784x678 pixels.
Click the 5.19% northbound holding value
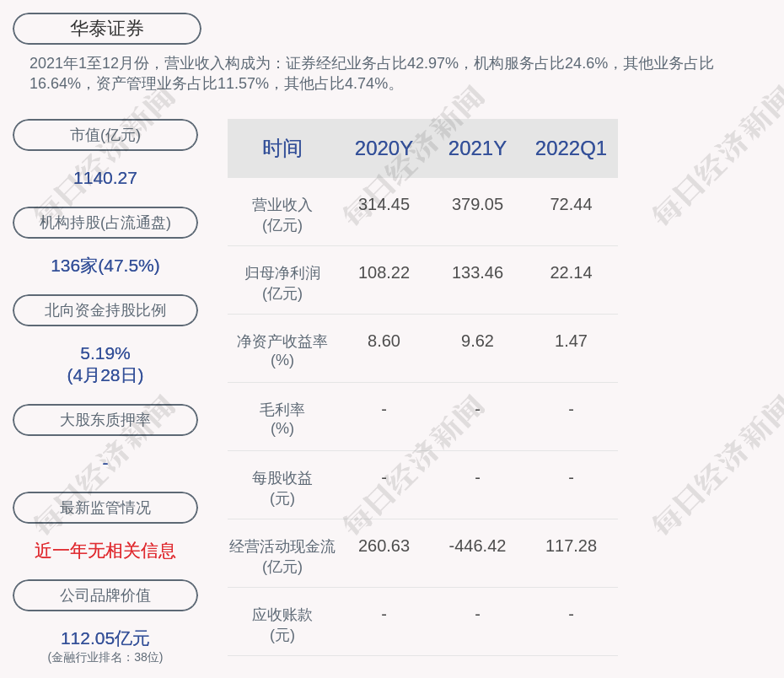[105, 353]
